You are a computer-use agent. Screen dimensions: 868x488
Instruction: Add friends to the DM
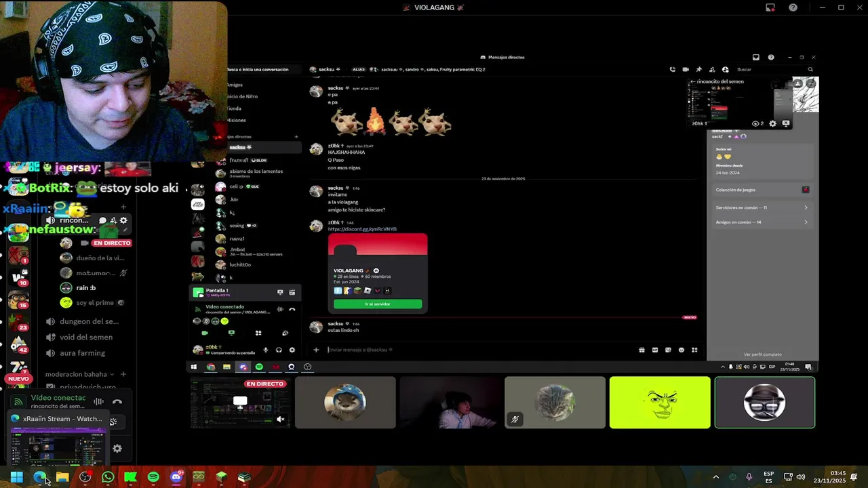[712, 69]
